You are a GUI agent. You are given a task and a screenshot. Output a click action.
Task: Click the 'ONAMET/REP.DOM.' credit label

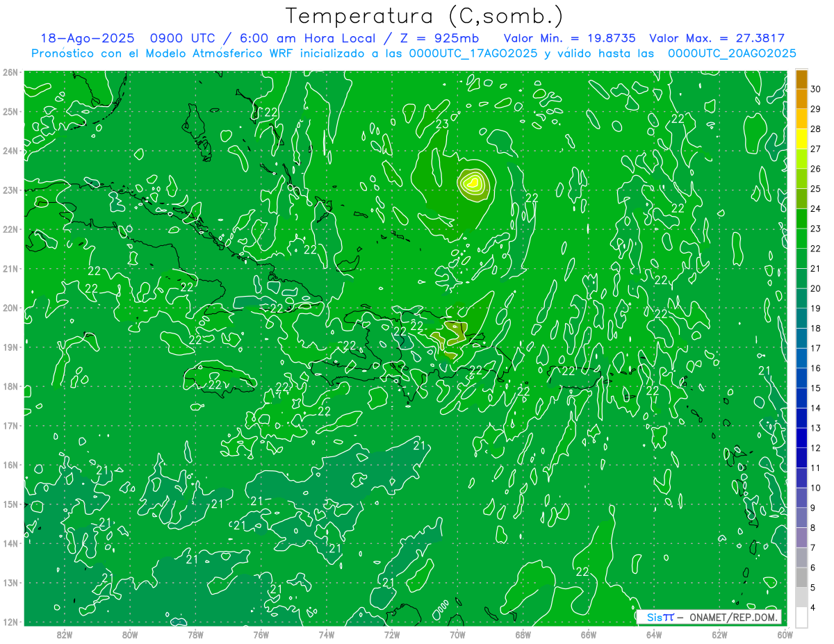point(733,617)
